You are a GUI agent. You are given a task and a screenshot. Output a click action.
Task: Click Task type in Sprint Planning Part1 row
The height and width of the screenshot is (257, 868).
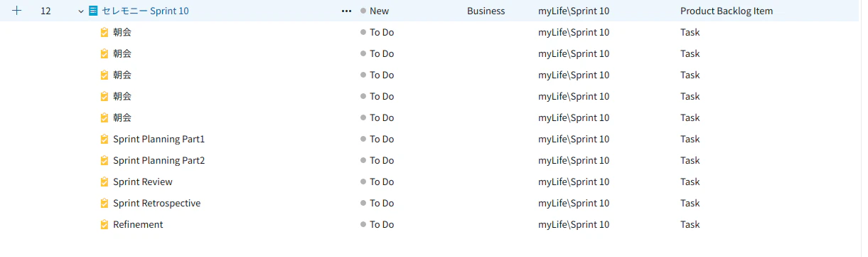pos(690,139)
